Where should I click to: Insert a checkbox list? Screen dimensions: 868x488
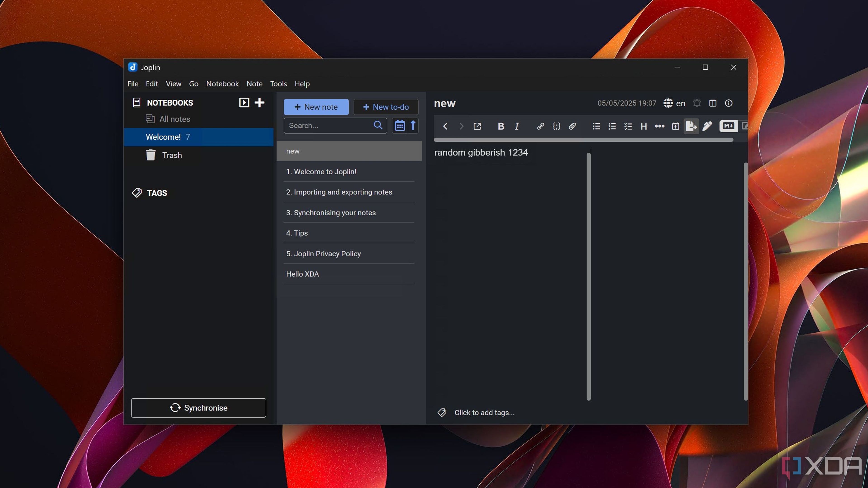628,126
